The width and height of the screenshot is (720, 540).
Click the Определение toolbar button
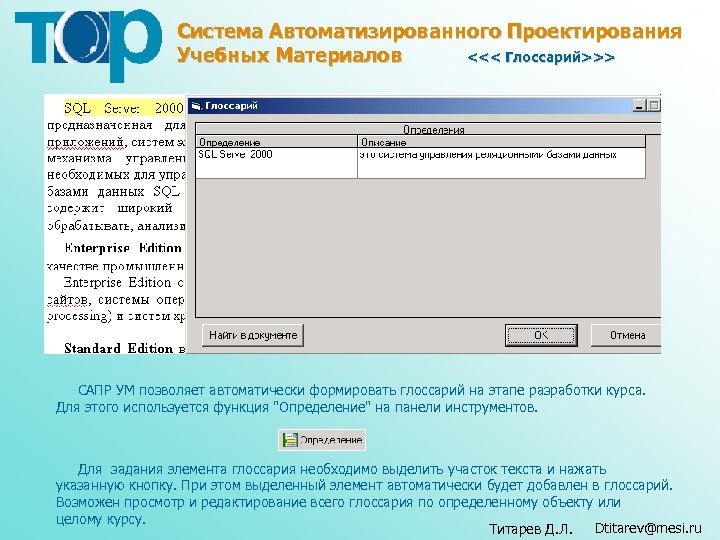click(x=322, y=440)
